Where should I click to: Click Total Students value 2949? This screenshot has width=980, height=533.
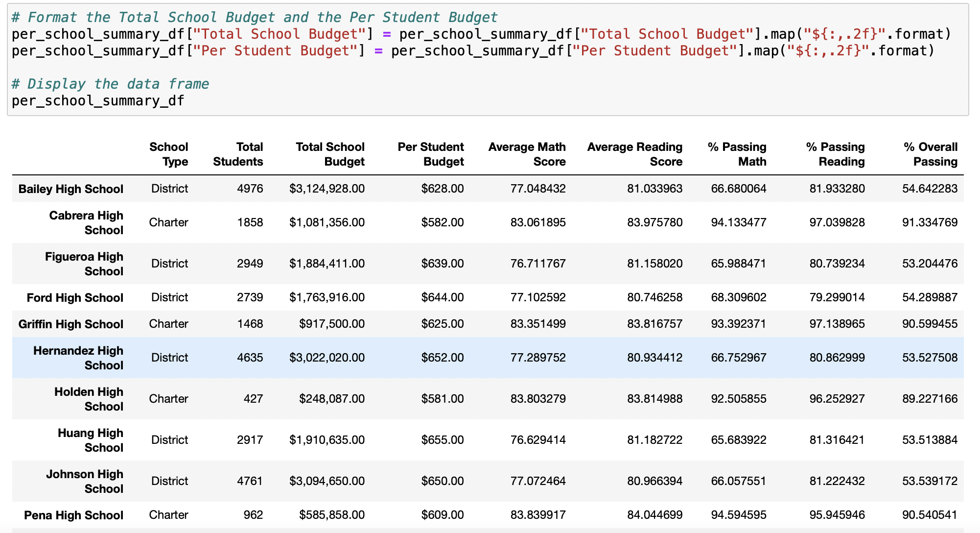250,264
